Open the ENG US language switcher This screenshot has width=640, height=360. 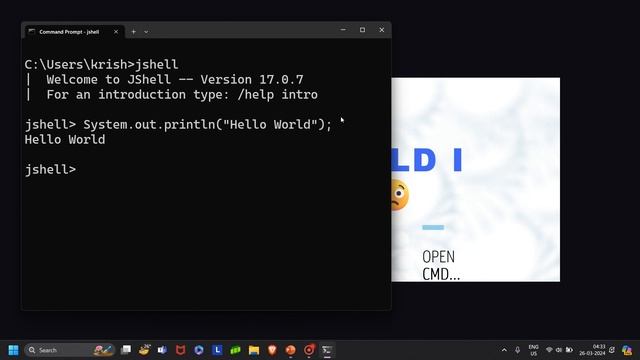pos(533,350)
